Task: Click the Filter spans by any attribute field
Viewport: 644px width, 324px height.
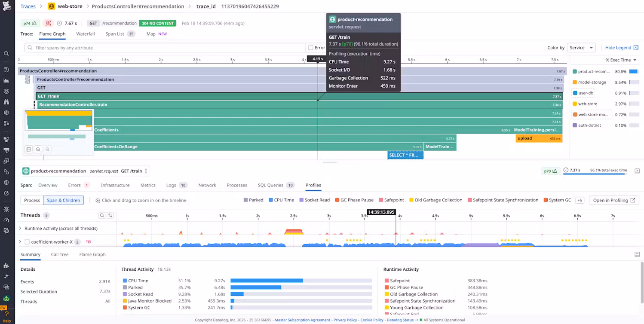Action: point(165,48)
